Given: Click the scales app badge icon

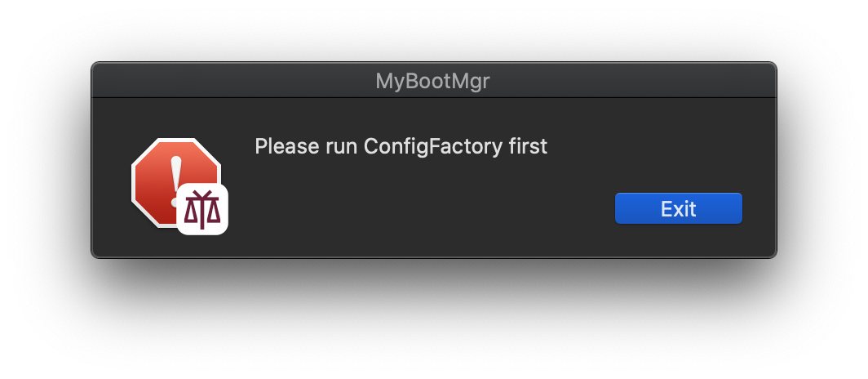Looking at the screenshot, I should (202, 209).
